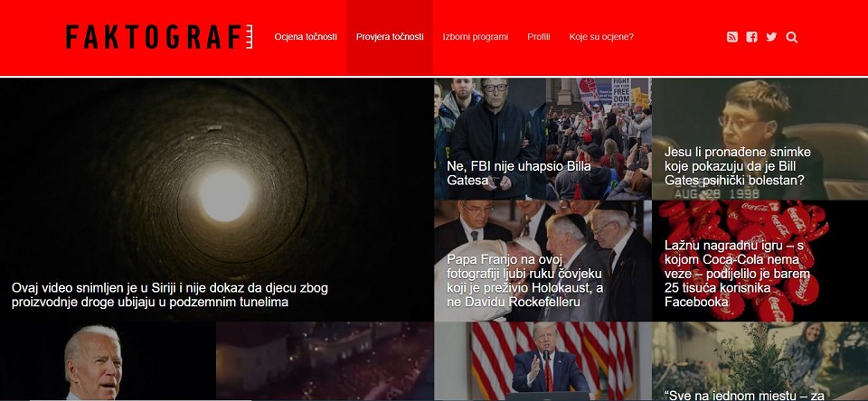Open the article about Bill Gates recordings
This screenshot has width=868, height=401.
pyautogui.click(x=738, y=166)
